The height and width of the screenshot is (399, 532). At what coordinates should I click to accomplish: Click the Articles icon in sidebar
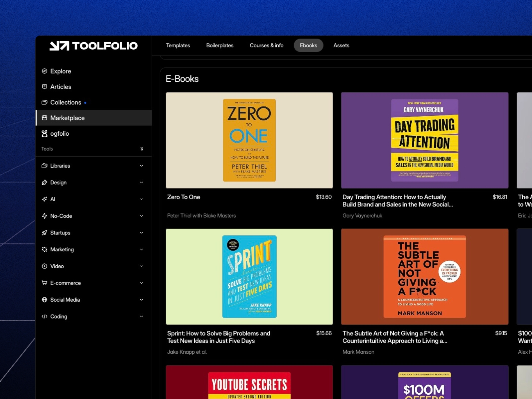[x=45, y=87]
